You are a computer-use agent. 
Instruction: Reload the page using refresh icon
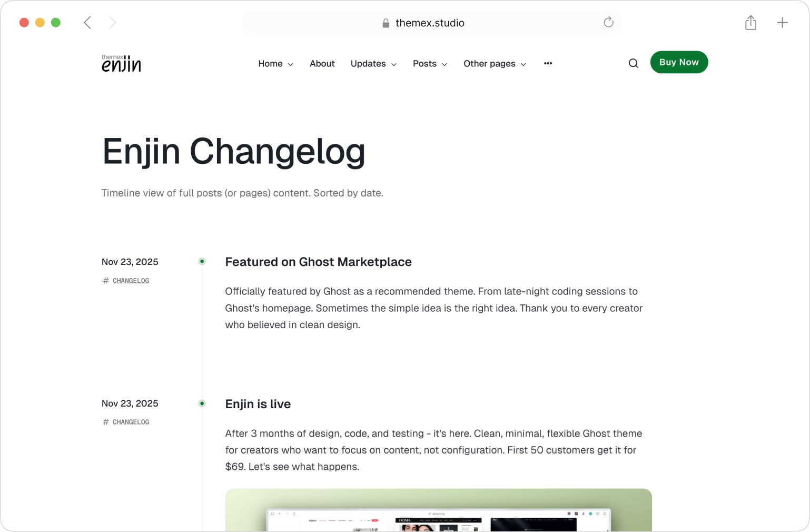coord(608,22)
